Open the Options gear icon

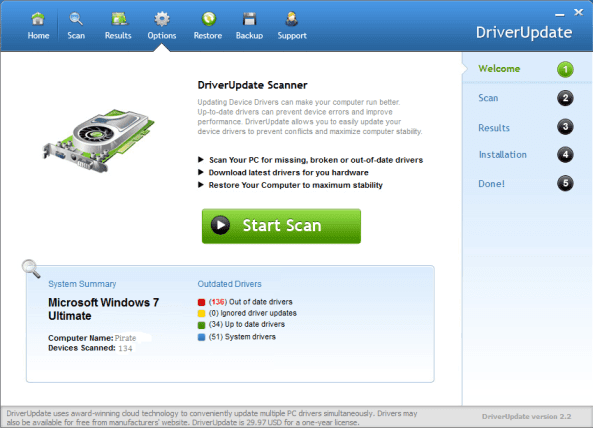162,19
